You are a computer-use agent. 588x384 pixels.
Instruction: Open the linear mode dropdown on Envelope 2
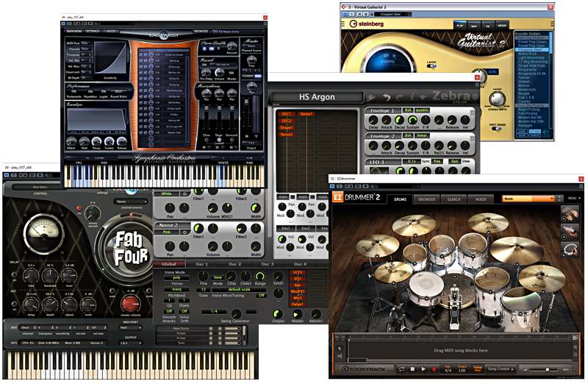(x=422, y=135)
